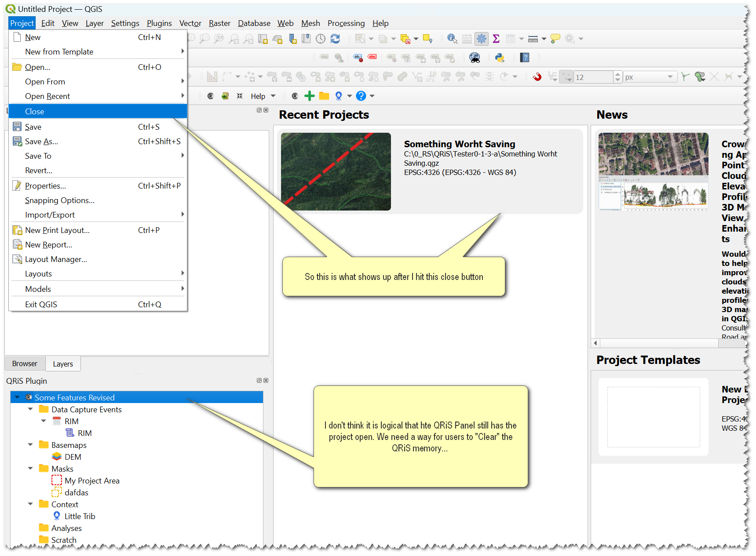756x556 pixels.
Task: Toggle Show Map Tips
Action: point(555,39)
